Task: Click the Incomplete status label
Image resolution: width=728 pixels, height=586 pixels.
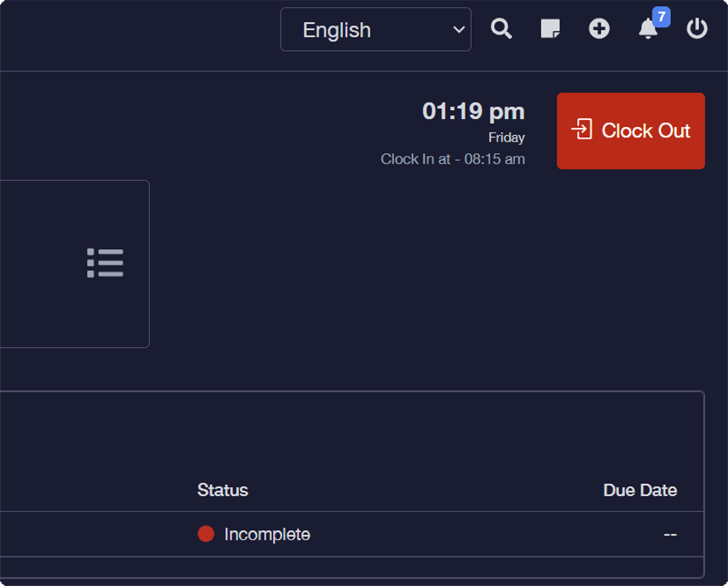Action: (267, 534)
